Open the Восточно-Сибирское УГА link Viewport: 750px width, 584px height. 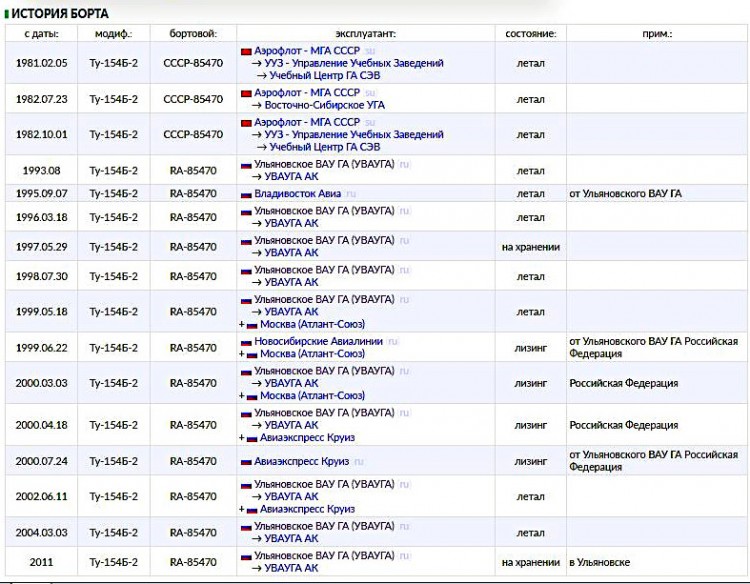[324, 105]
